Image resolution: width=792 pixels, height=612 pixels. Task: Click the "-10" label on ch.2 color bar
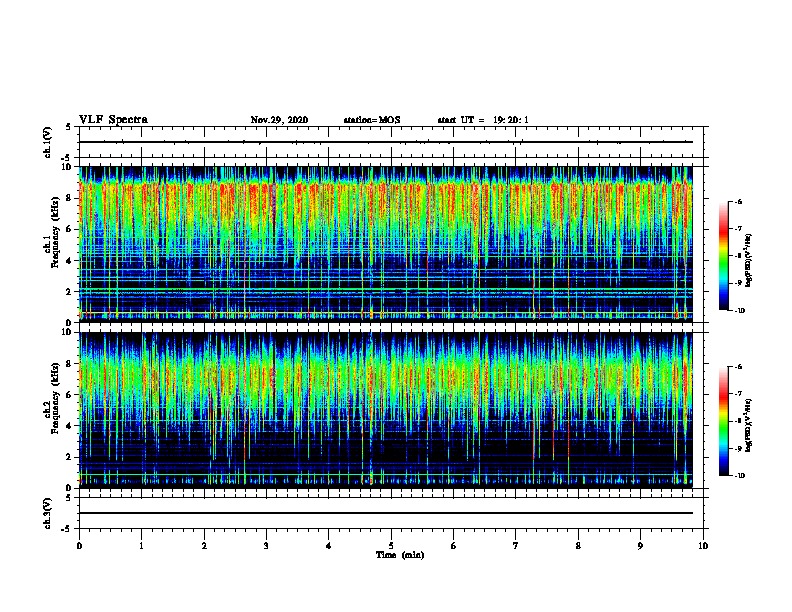(x=739, y=476)
